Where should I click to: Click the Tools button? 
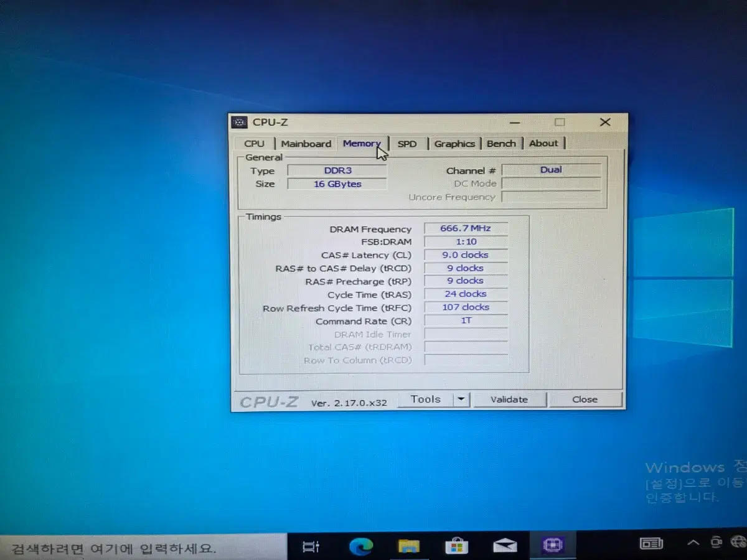[x=425, y=399]
